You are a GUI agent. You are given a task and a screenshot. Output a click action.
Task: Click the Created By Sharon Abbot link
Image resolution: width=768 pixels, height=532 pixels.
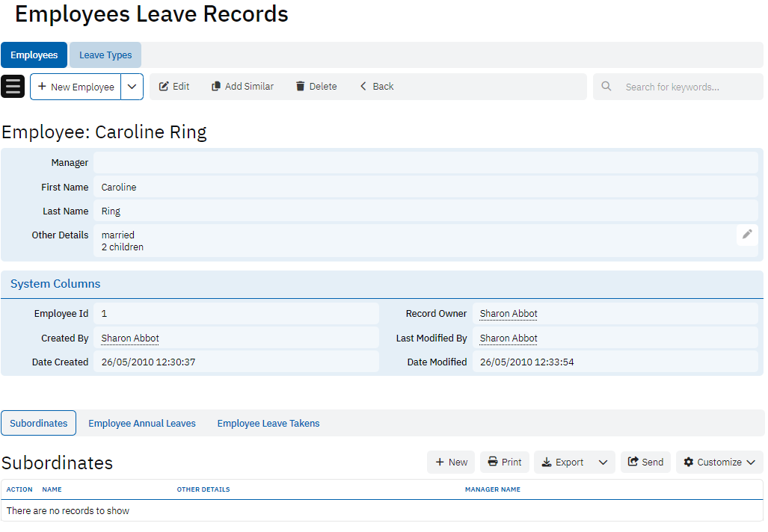click(130, 338)
